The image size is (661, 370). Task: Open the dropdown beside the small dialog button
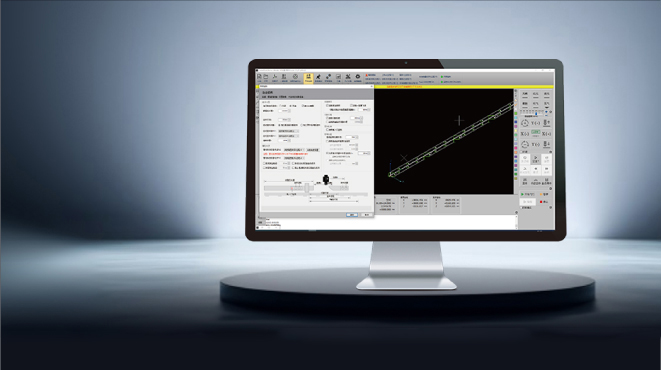point(294,150)
